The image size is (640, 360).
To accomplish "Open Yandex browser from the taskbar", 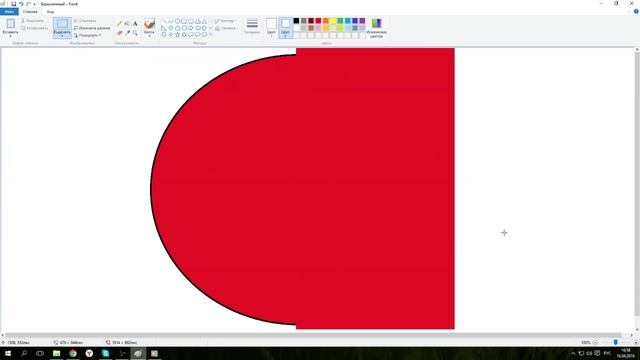I will 89,353.
